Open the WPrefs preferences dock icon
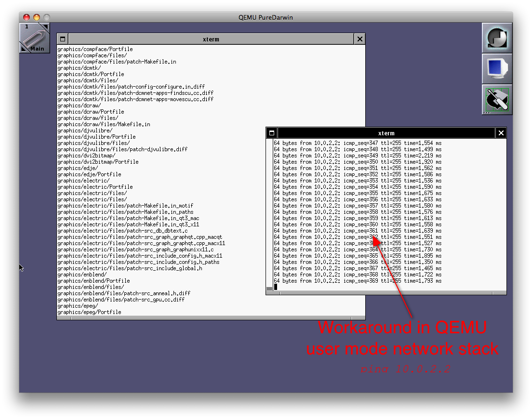 [x=497, y=100]
